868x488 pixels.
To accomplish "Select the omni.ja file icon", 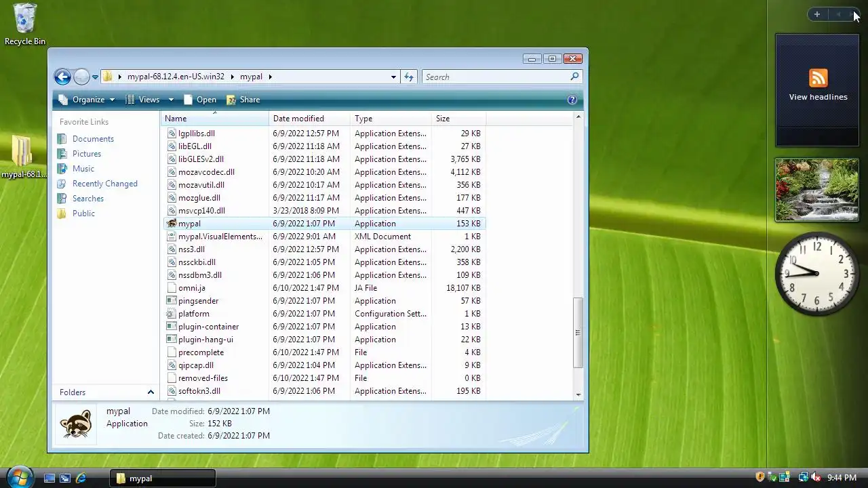I will (172, 288).
